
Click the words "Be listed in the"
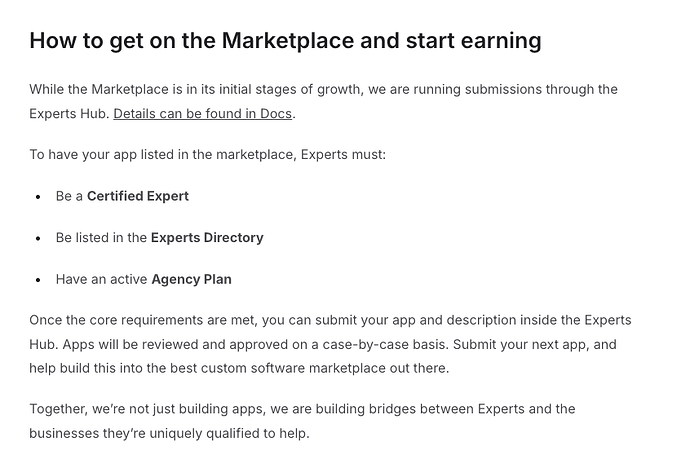(x=101, y=238)
